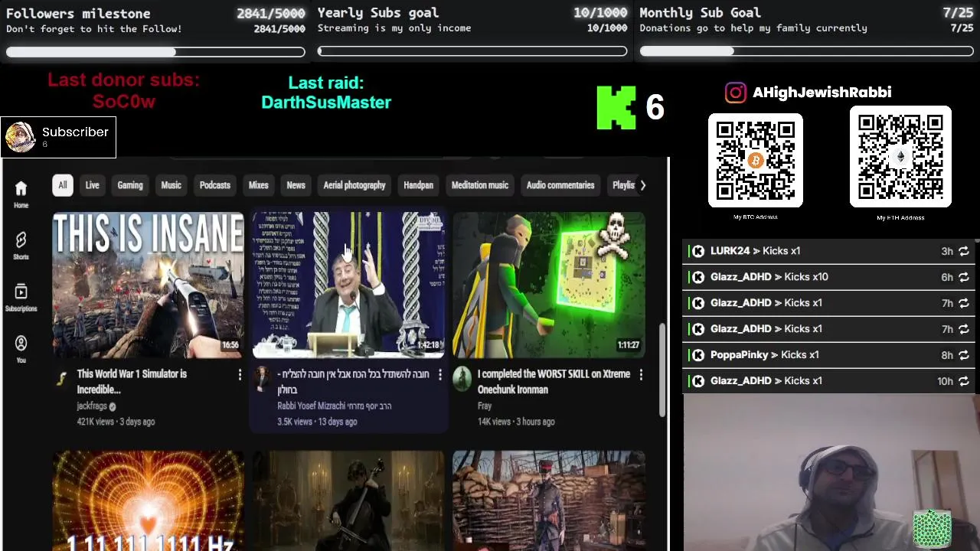Click repeat icon on the 10h Glazz_ADHD row
This screenshot has height=551, width=980.
pyautogui.click(x=964, y=381)
